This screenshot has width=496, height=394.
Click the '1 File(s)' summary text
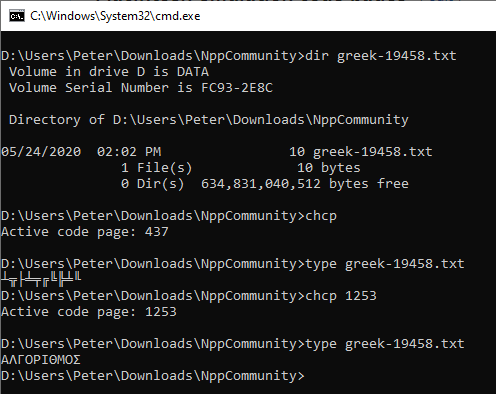click(x=157, y=168)
